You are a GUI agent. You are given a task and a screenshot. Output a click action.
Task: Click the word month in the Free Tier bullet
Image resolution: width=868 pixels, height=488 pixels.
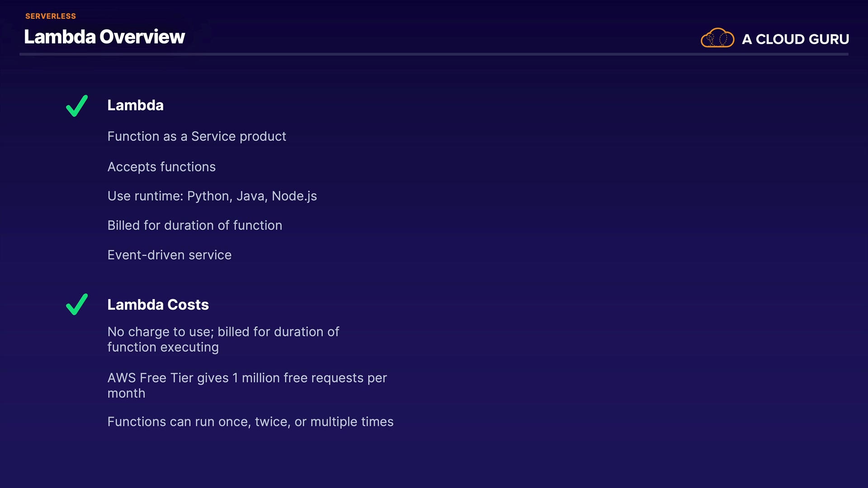[126, 394]
